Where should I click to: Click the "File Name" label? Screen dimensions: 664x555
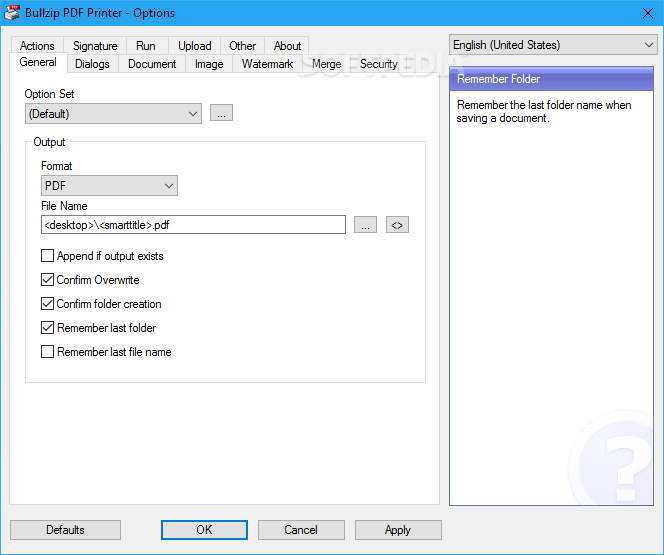(64, 206)
